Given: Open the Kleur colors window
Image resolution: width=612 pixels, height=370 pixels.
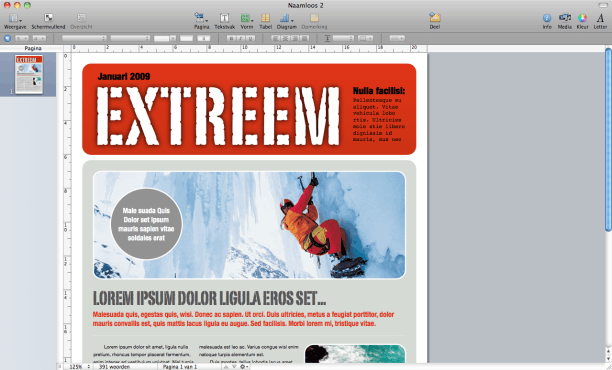Looking at the screenshot, I should pyautogui.click(x=582, y=18).
